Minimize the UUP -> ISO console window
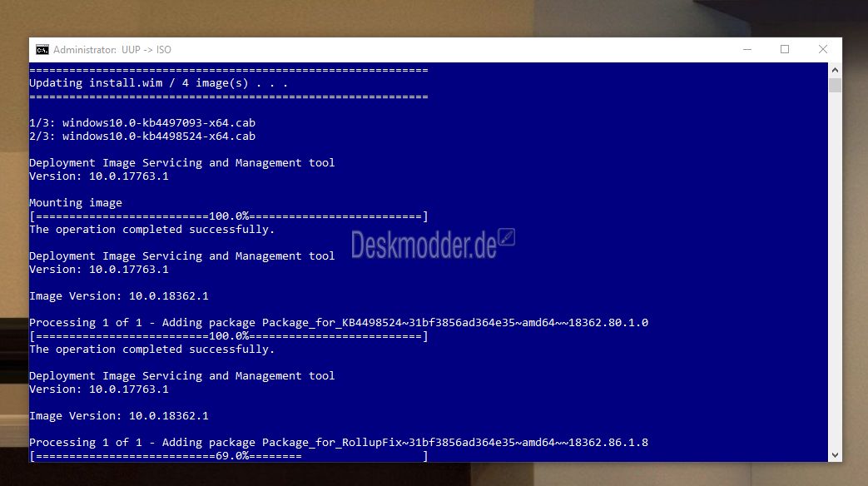 pos(747,49)
